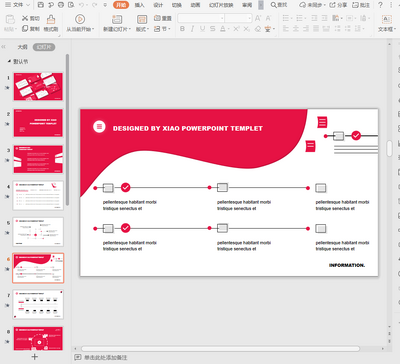400x364 pixels.
Task: Click the 剪切 cut button
Action: tap(30, 18)
